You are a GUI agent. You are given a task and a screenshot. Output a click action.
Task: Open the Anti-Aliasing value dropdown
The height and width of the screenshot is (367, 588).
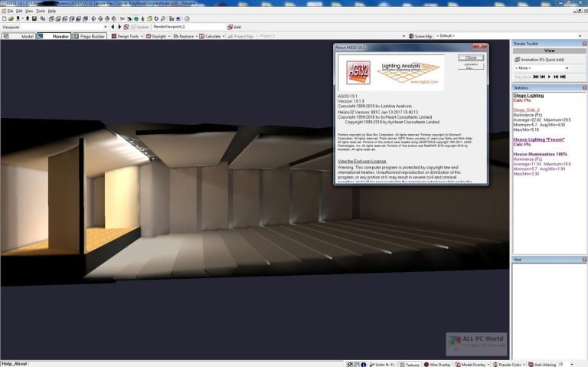(x=572, y=365)
